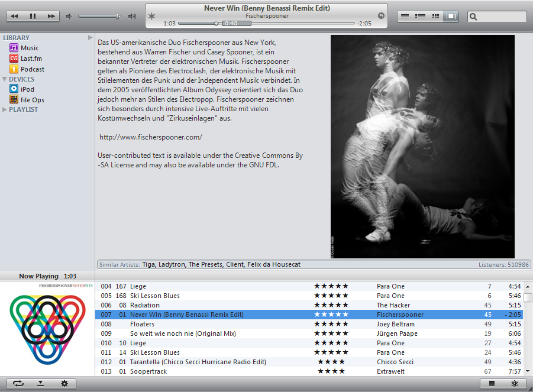The height and width of the screenshot is (392, 533).
Task: Select So weit wie noch nie track
Action: point(309,333)
